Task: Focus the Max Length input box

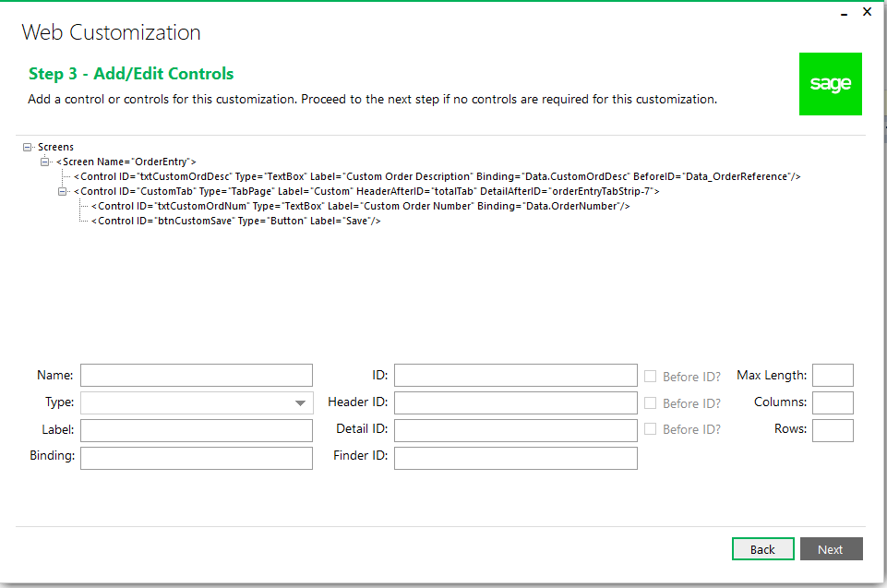Action: (x=833, y=375)
